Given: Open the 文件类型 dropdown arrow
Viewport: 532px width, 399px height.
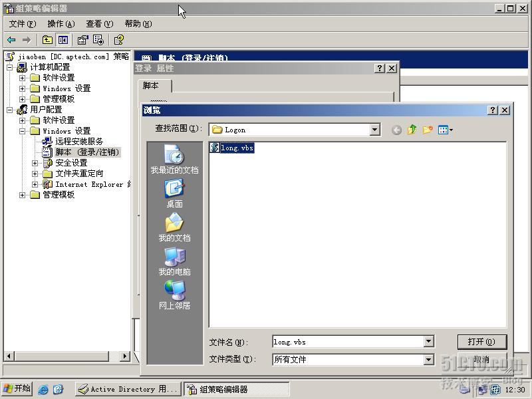Looking at the screenshot, I should point(429,359).
